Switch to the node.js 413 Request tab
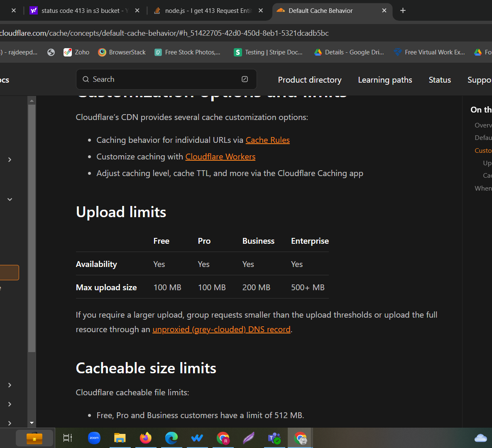 [x=208, y=11]
